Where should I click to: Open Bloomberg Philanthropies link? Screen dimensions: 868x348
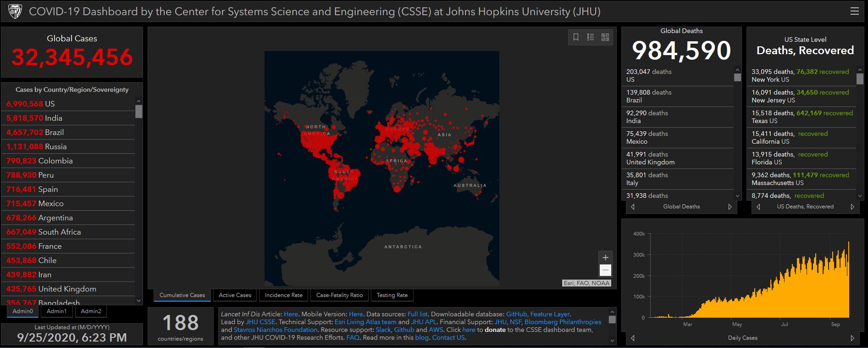563,322
